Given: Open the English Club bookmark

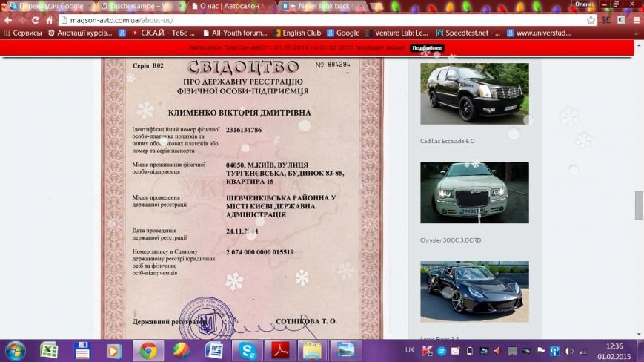Looking at the screenshot, I should tap(297, 33).
